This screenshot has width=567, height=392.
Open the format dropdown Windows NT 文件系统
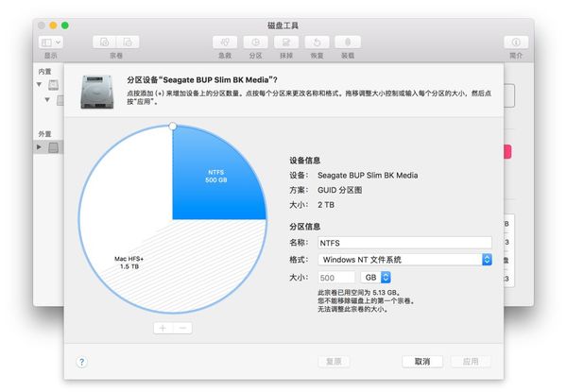coord(404,260)
